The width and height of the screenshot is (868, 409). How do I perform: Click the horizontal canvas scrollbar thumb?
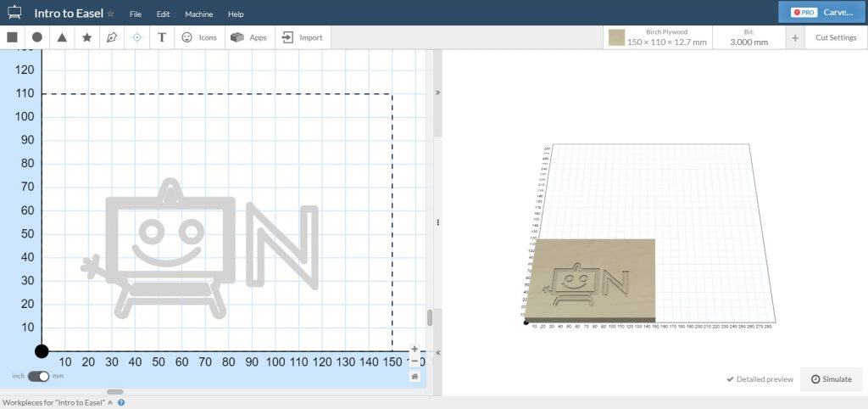114,392
